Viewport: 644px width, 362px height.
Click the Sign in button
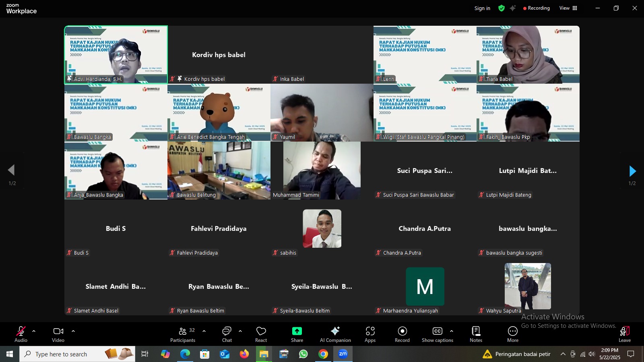482,8
